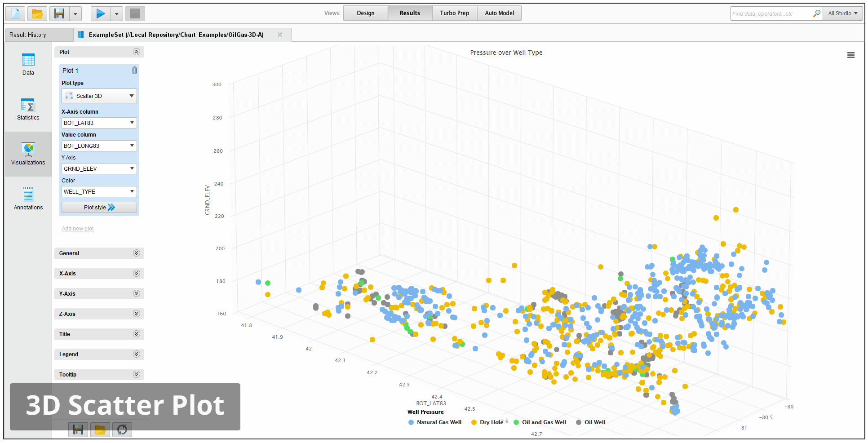Image resolution: width=868 pixels, height=443 pixels.
Task: Click the Add new plot link
Action: (x=77, y=228)
